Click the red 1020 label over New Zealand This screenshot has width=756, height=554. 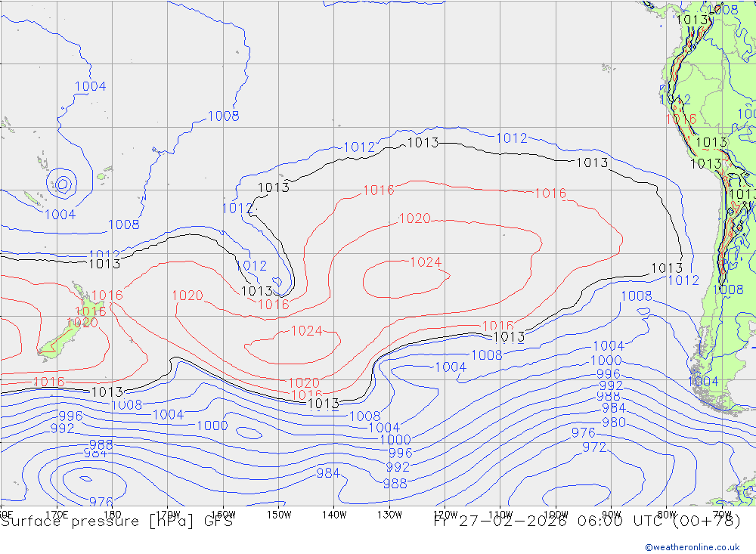(82, 323)
